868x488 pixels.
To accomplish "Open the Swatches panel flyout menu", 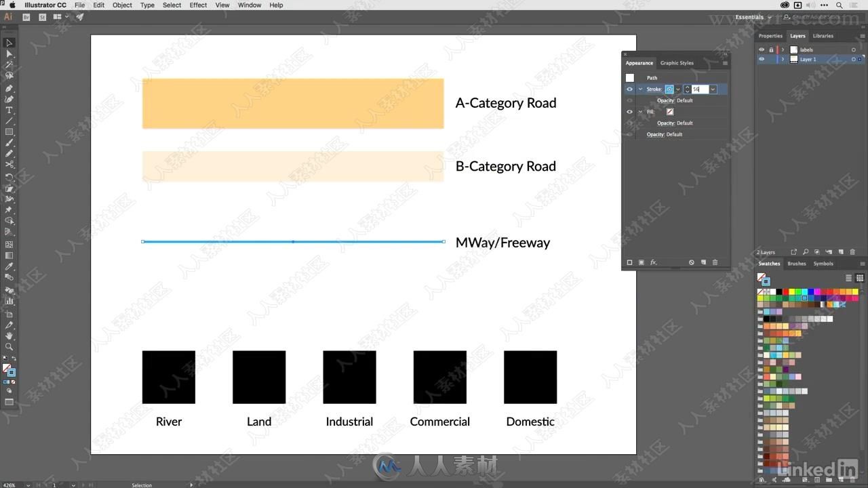I will point(862,264).
